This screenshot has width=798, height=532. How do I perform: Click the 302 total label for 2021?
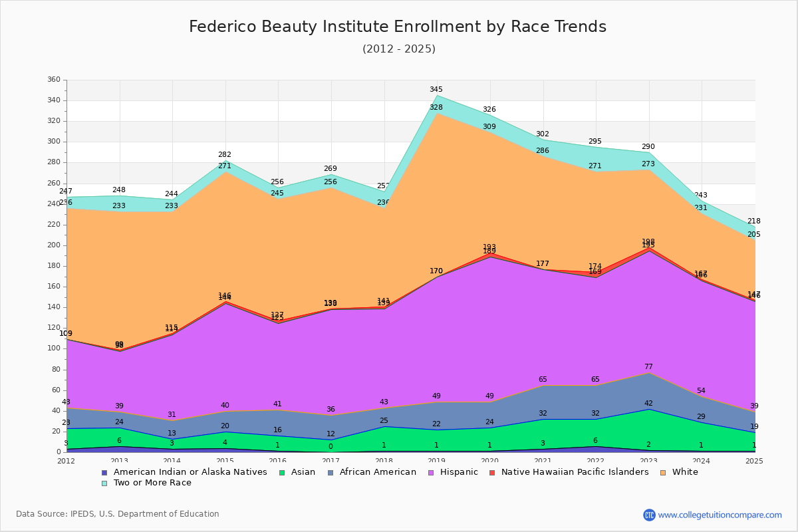coord(543,134)
